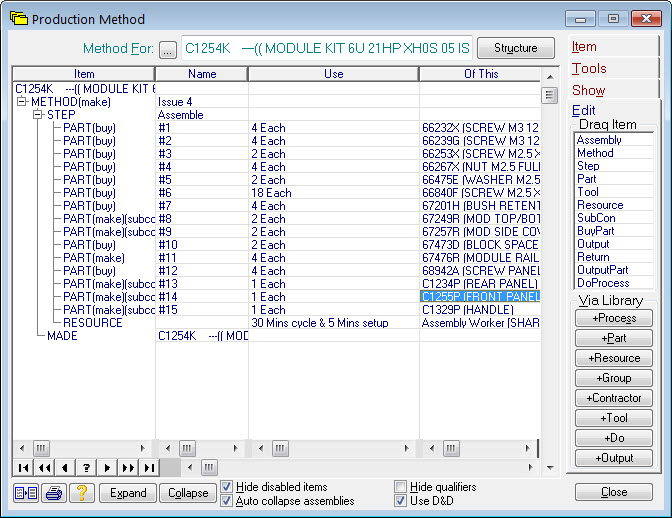
Task: Select Assembly in Drag Item list
Action: pyautogui.click(x=614, y=140)
